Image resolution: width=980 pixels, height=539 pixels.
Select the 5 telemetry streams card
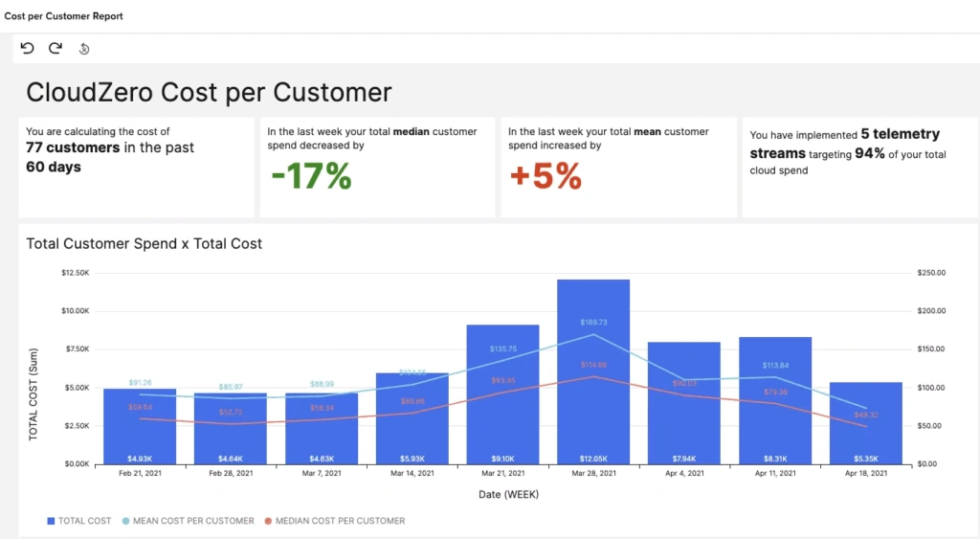click(858, 168)
